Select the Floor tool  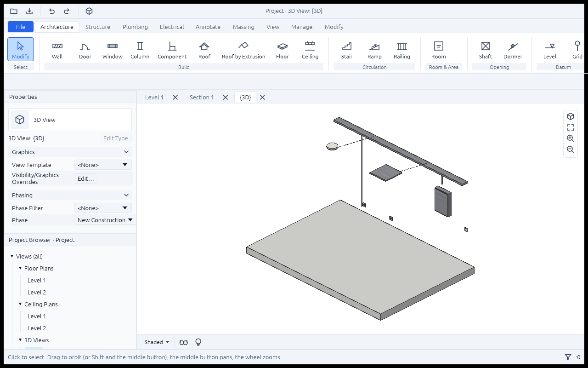(283, 50)
